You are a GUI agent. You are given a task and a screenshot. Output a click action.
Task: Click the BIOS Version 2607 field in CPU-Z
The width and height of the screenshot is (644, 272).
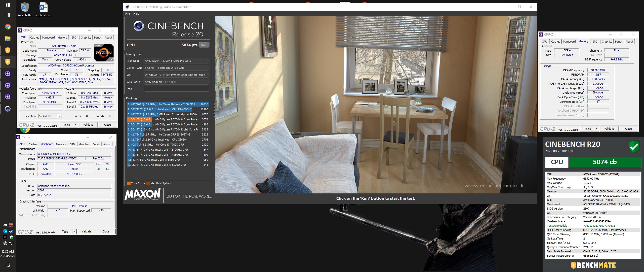[74, 190]
